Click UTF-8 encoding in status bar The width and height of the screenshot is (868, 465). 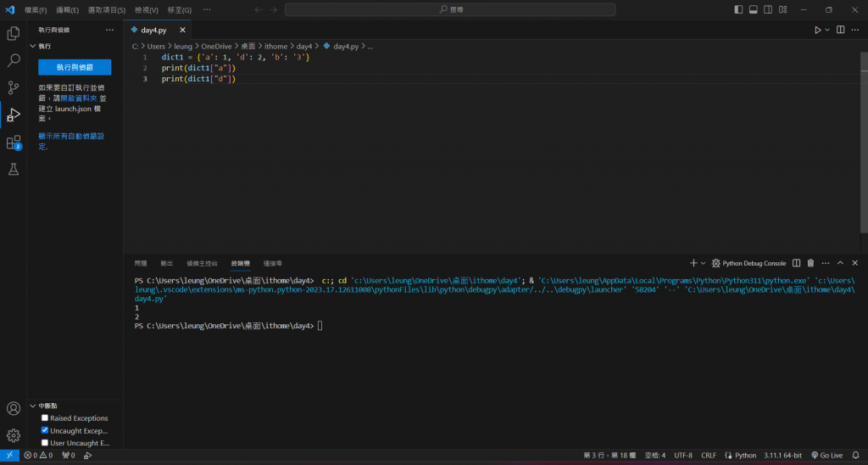[683, 455]
